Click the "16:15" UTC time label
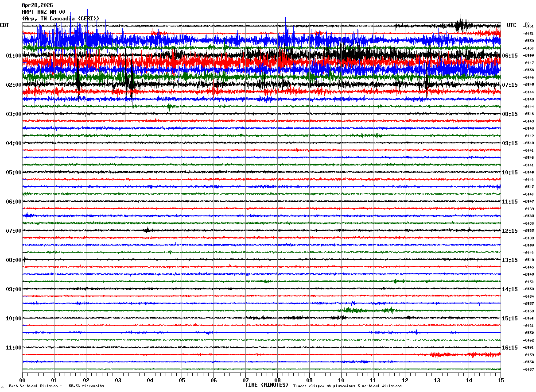Viewport: 536px width, 392px height. click(x=510, y=348)
